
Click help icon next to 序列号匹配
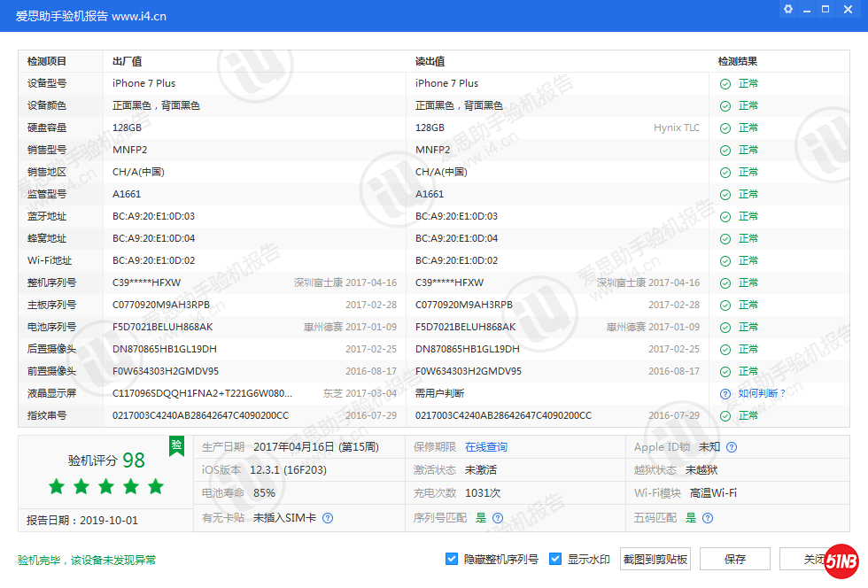498,518
